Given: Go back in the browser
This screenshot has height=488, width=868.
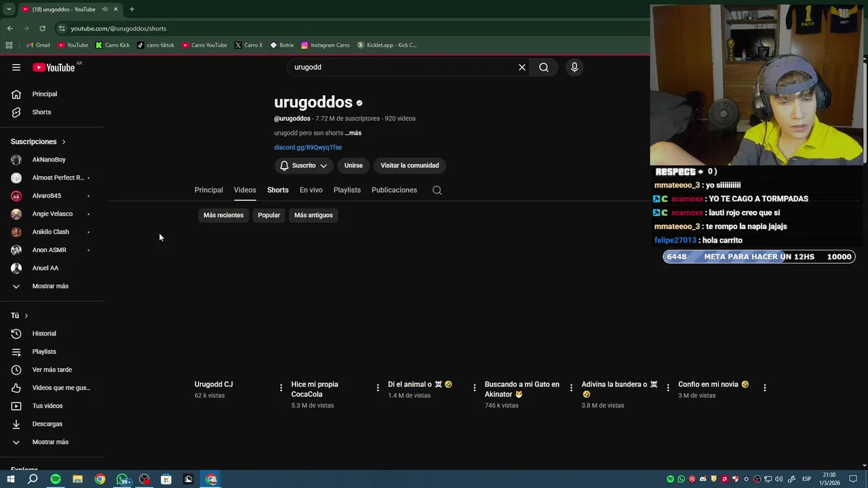Looking at the screenshot, I should (9, 28).
